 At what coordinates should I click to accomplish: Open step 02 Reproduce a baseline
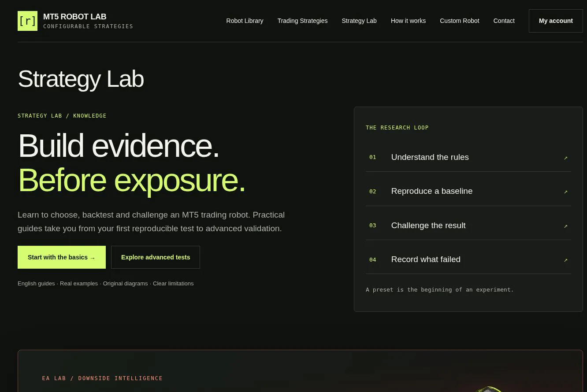pos(468,191)
